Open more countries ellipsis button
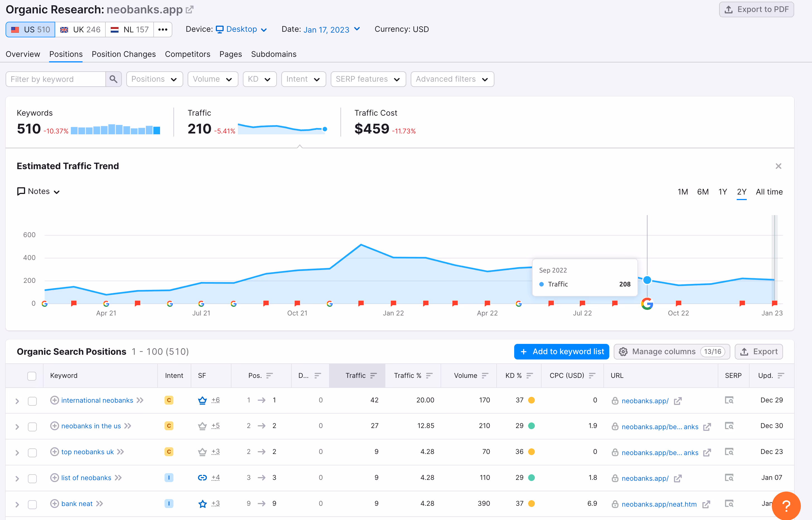This screenshot has height=520, width=812. [163, 29]
